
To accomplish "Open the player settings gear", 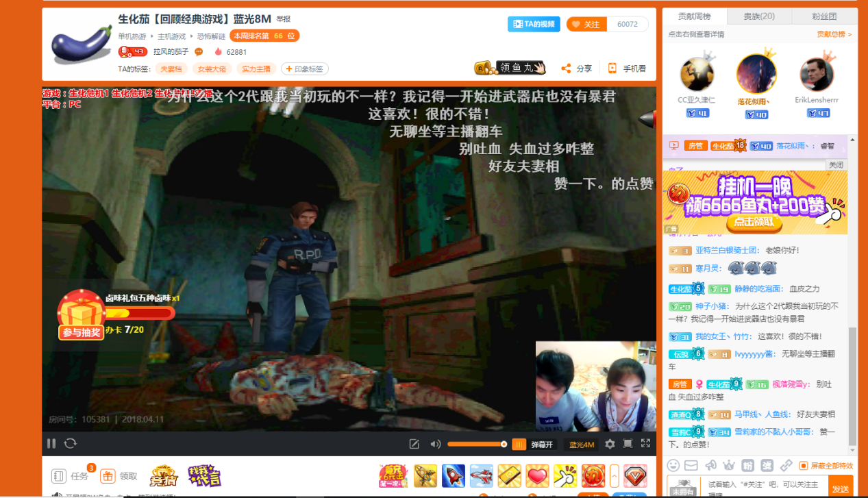I will (610, 444).
